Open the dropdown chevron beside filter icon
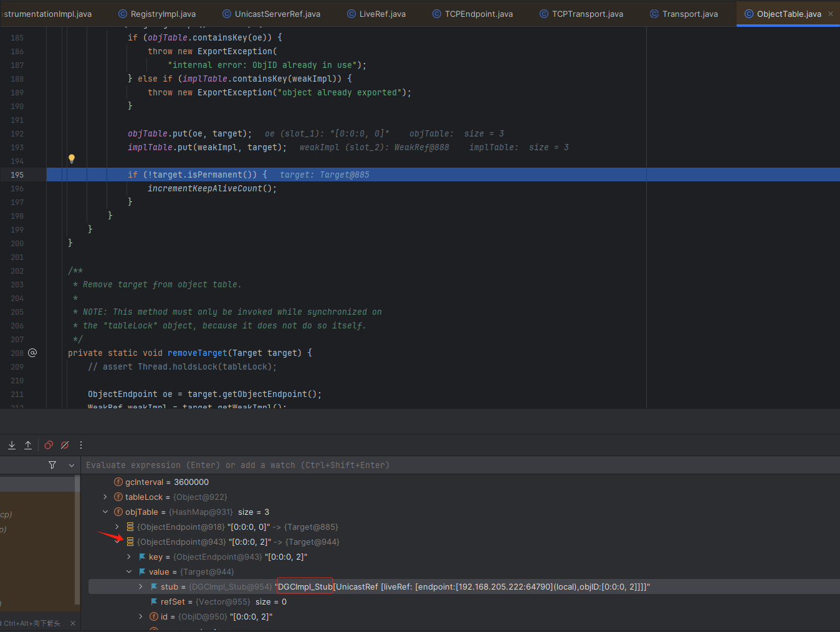The width and height of the screenshot is (840, 632). [72, 465]
